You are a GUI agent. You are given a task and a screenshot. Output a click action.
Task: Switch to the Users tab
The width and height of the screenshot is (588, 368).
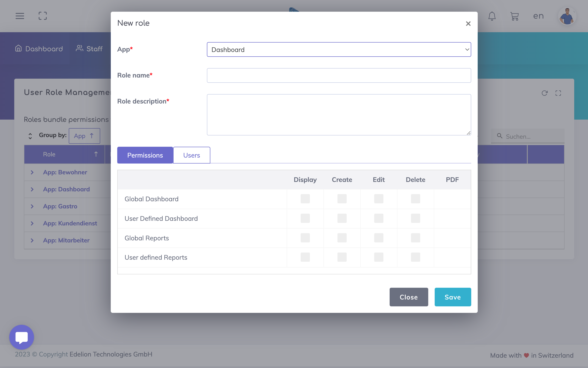[191, 155]
